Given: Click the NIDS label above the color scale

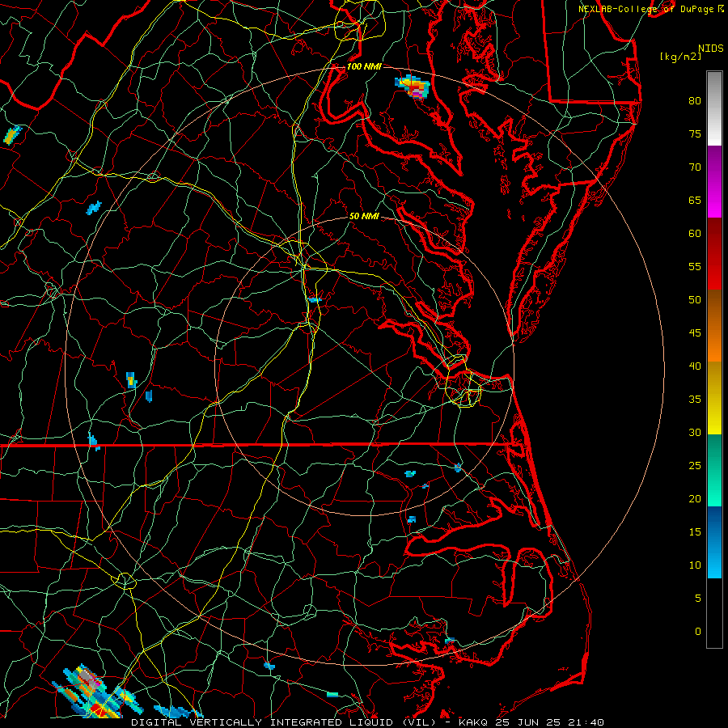Looking at the screenshot, I should (710, 49).
